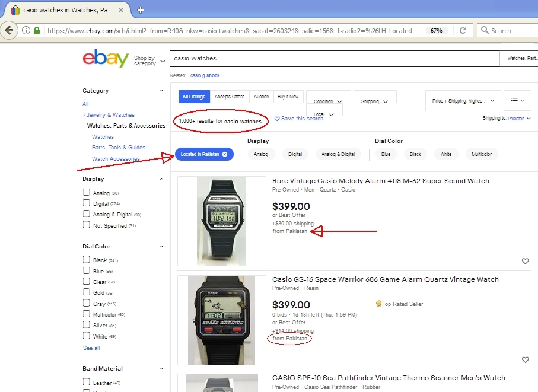
Task: Open the casio g shock related search
Action: coord(205,75)
